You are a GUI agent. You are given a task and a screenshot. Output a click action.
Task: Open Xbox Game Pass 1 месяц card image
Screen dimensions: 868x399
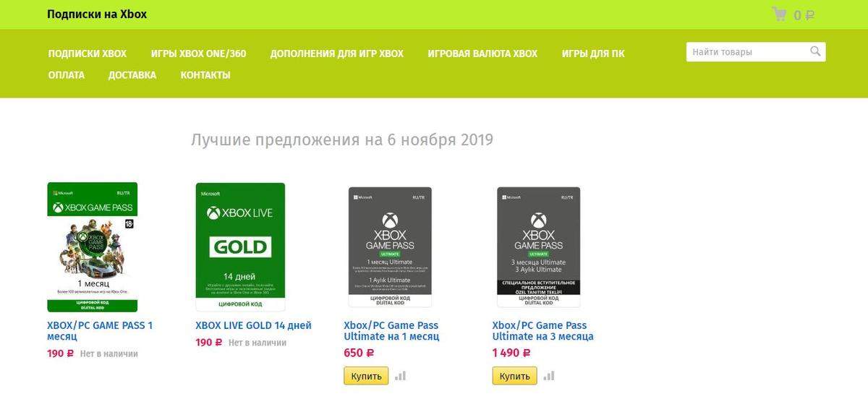(x=93, y=247)
